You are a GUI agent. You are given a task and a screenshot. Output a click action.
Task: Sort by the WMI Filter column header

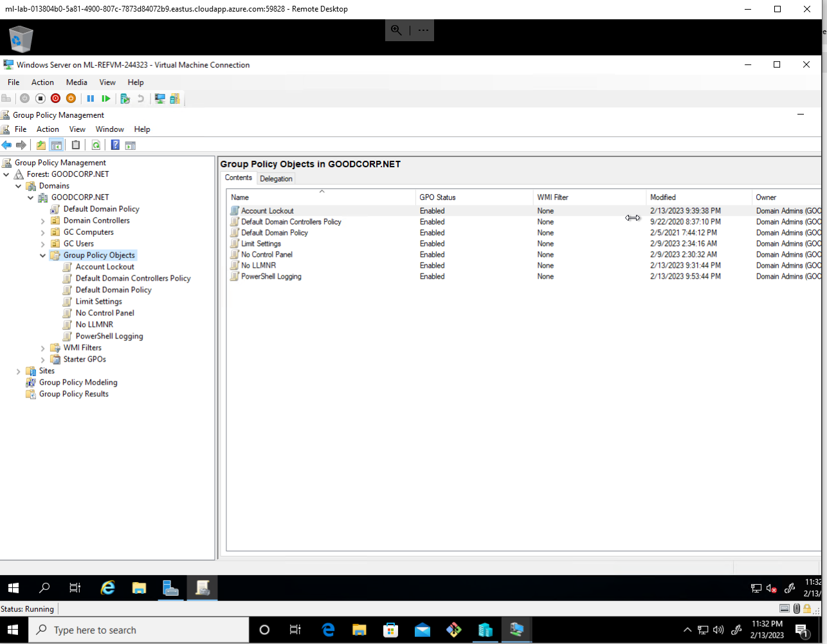pos(590,198)
